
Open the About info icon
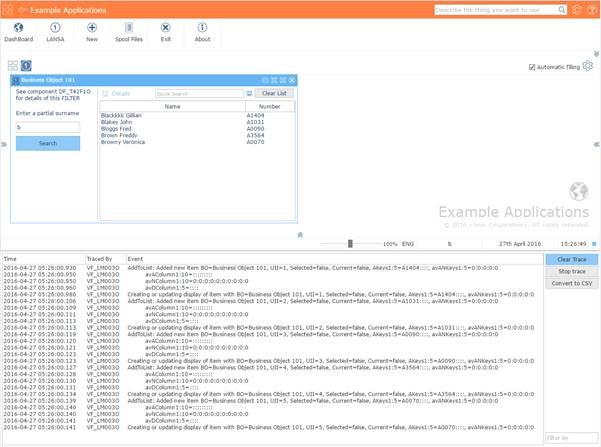point(202,28)
